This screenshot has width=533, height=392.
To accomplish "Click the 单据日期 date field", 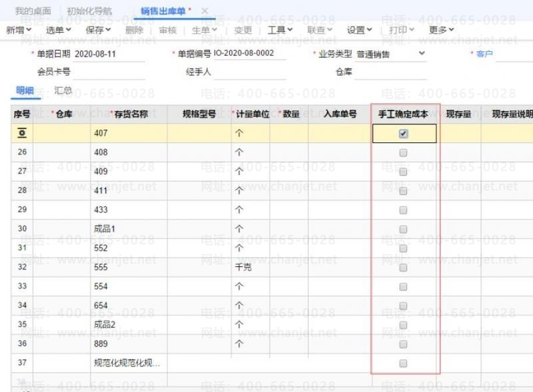I will tap(109, 54).
